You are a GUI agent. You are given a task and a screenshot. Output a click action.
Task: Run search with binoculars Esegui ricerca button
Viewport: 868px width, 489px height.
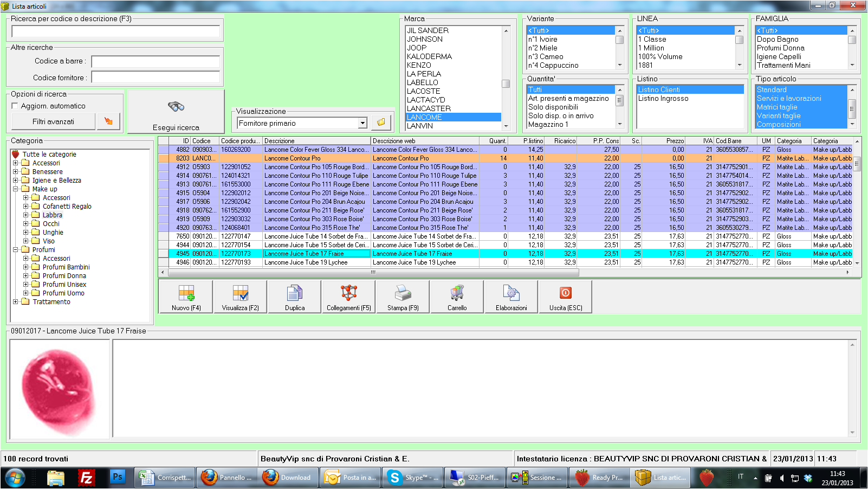[x=176, y=112]
